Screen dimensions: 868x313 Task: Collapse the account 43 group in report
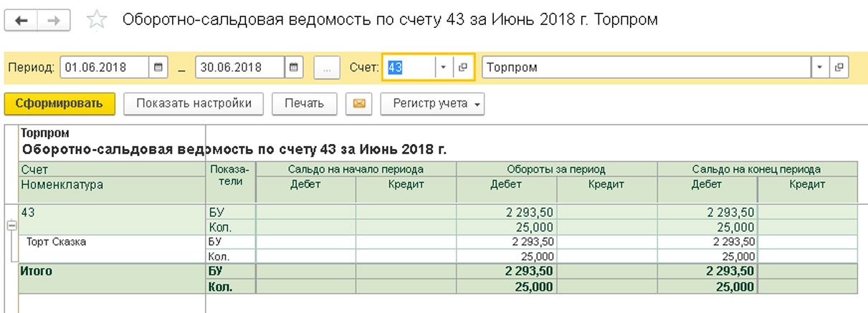click(x=11, y=225)
